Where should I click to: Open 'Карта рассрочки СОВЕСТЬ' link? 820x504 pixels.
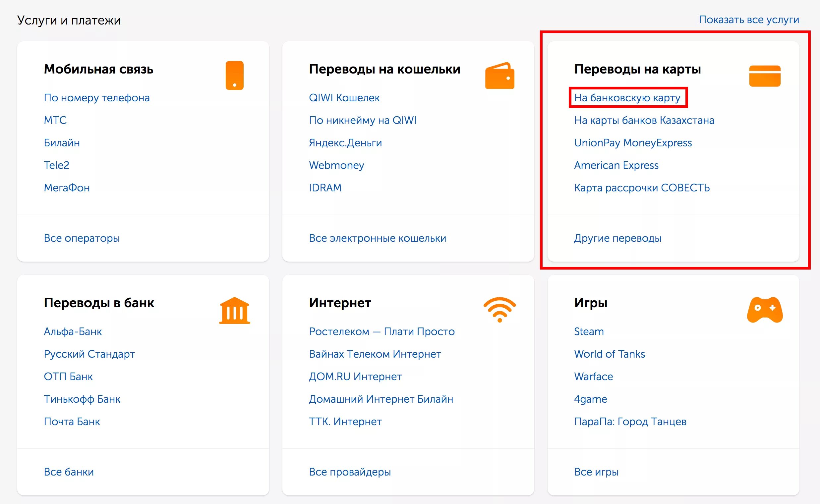coord(642,188)
